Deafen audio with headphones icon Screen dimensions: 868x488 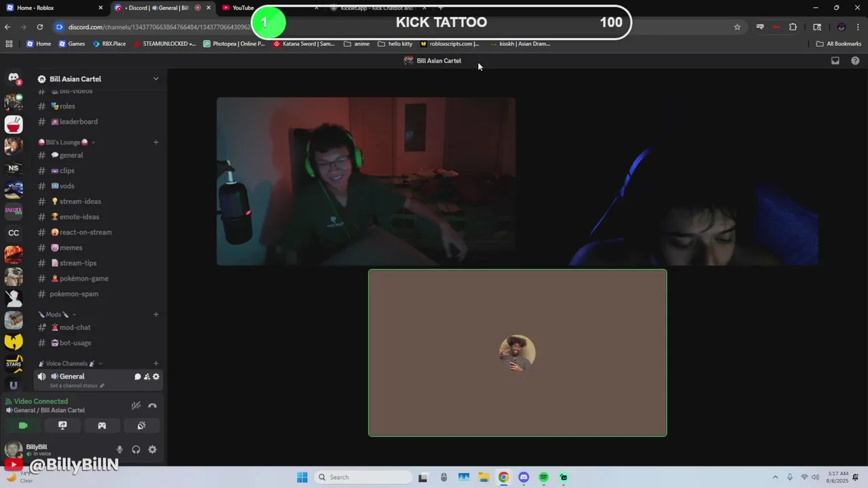(x=136, y=449)
